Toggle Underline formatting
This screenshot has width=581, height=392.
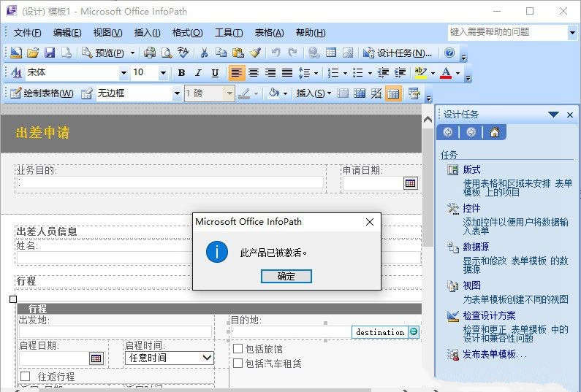pos(215,73)
